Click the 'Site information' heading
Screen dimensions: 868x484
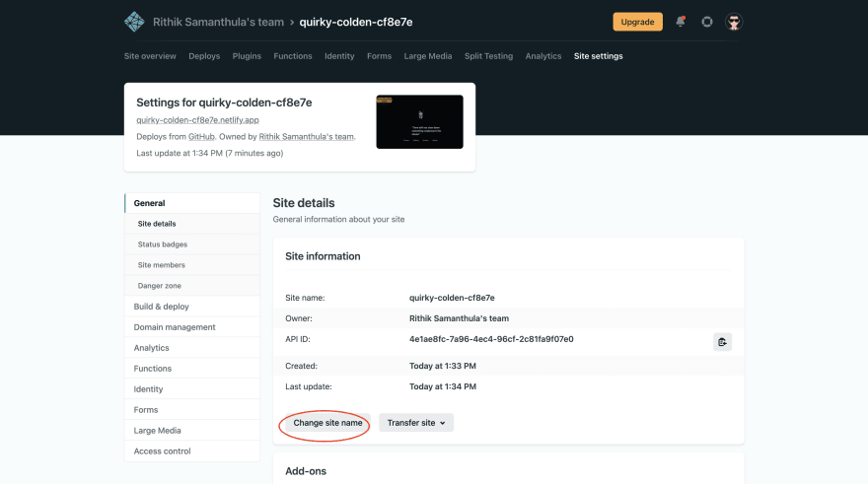[x=323, y=256]
